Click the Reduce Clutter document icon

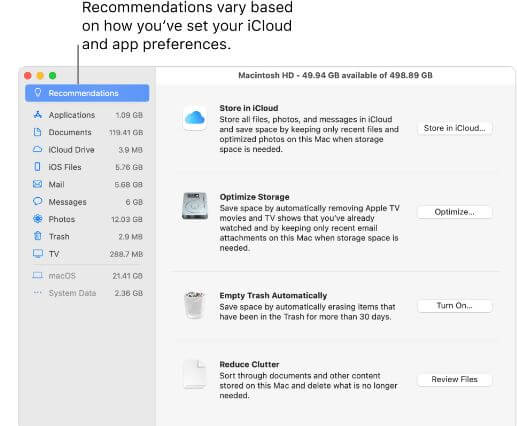click(195, 374)
